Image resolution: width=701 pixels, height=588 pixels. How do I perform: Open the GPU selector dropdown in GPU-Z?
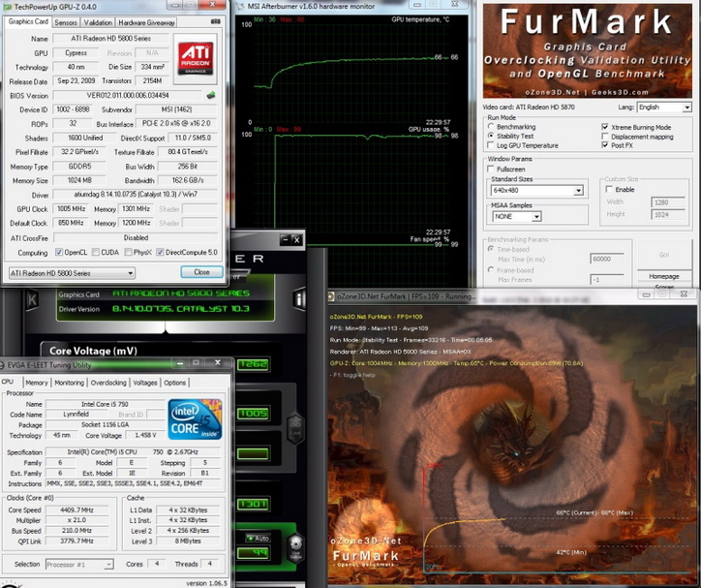click(72, 273)
